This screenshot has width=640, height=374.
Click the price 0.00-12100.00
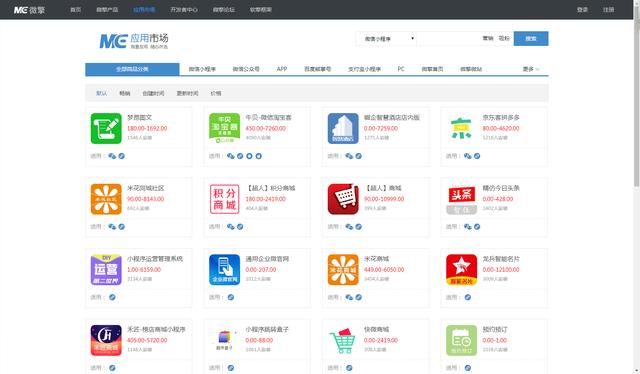pos(501,269)
